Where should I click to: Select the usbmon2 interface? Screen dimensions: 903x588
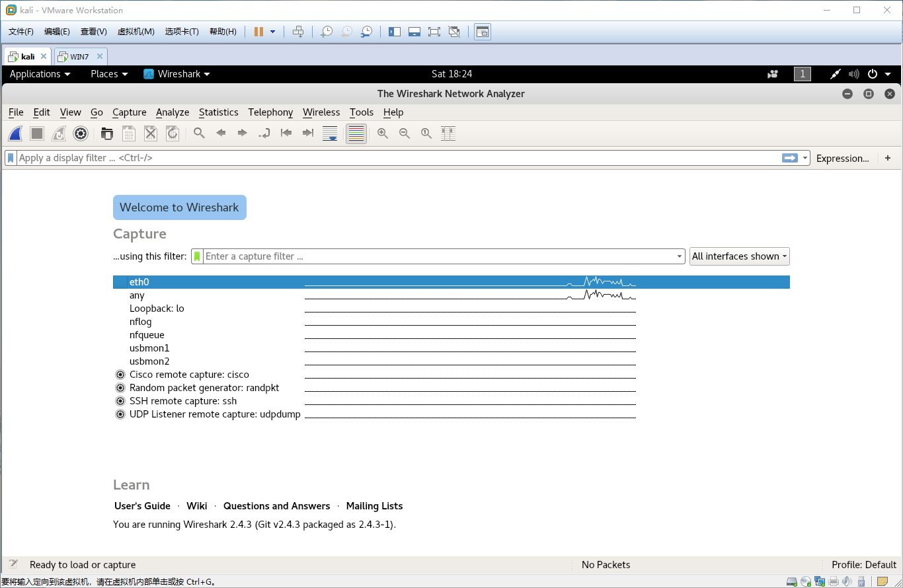tap(451, 361)
